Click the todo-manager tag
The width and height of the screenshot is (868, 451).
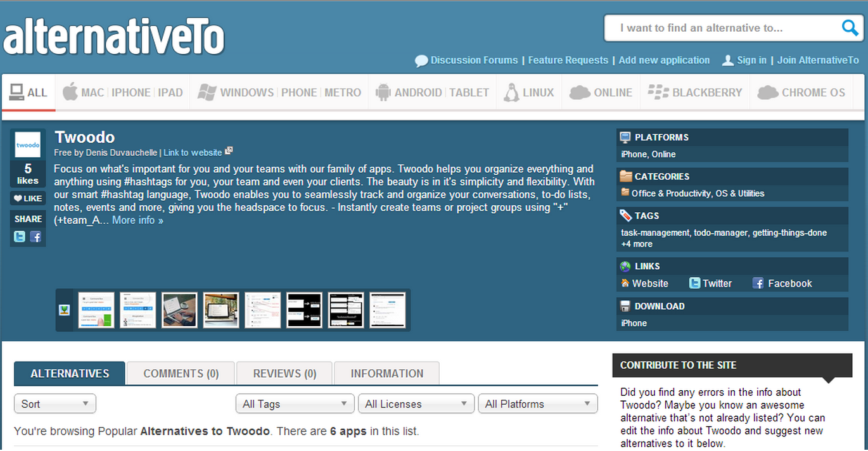pyautogui.click(x=721, y=232)
